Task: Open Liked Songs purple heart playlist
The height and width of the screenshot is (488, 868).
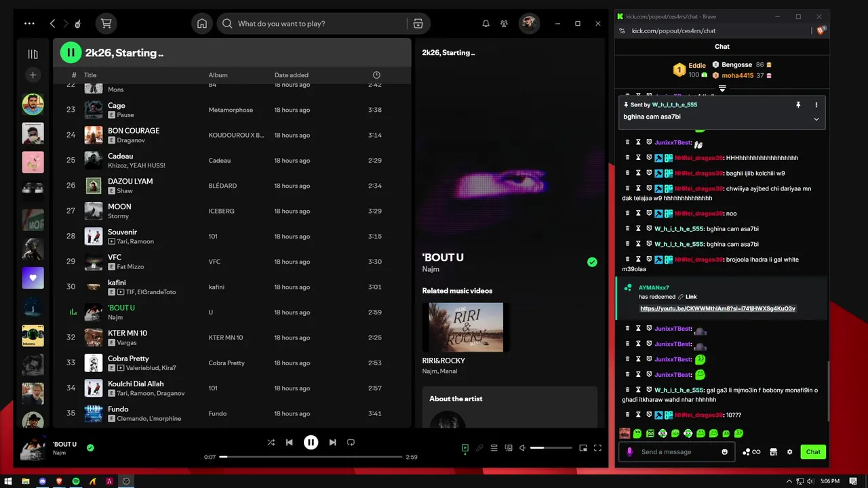Action: click(33, 278)
